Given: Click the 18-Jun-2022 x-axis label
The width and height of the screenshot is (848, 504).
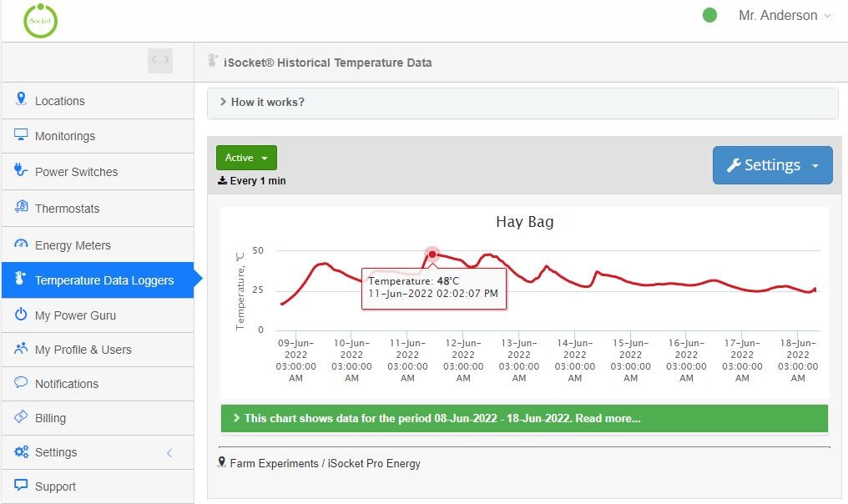Looking at the screenshot, I should (x=798, y=360).
